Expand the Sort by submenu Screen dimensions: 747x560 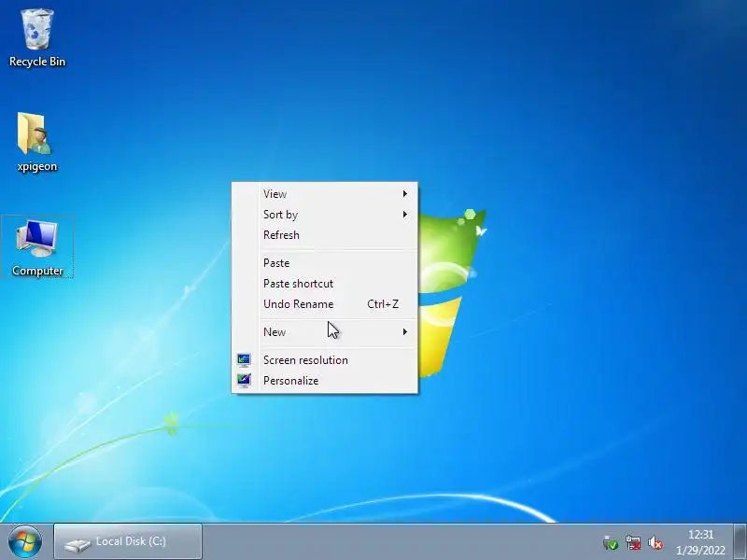click(324, 215)
